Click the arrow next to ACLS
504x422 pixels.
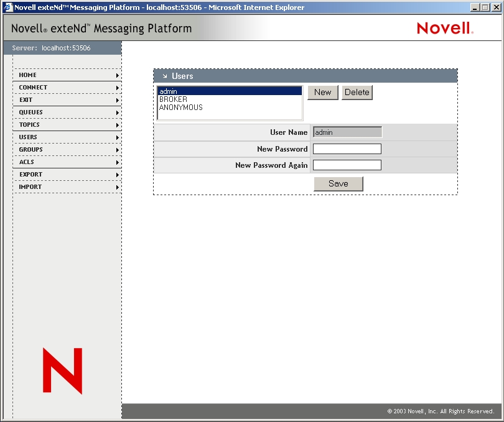(x=118, y=162)
